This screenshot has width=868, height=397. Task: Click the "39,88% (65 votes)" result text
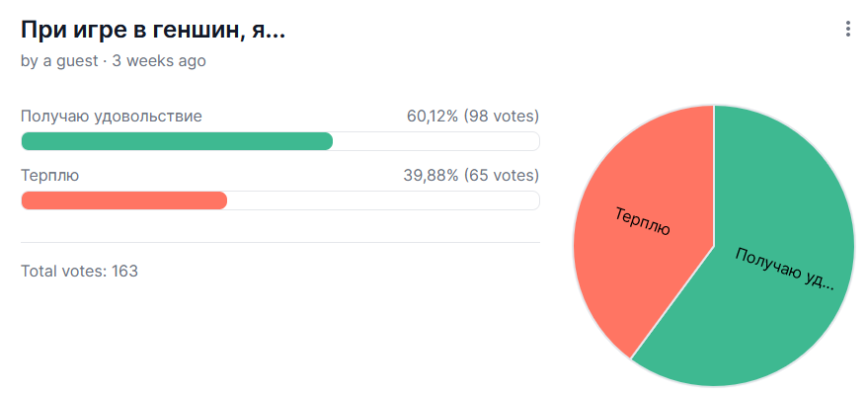pos(470,176)
